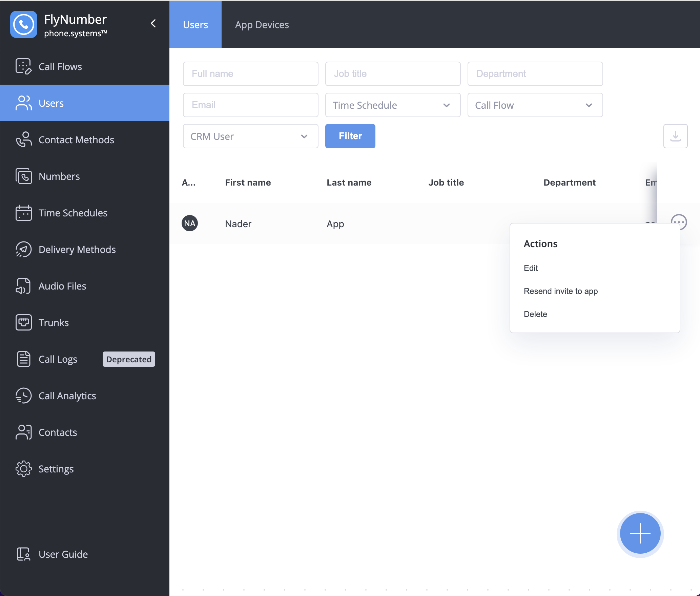Click the First name column header
Screen dimensions: 700x596
248,183
